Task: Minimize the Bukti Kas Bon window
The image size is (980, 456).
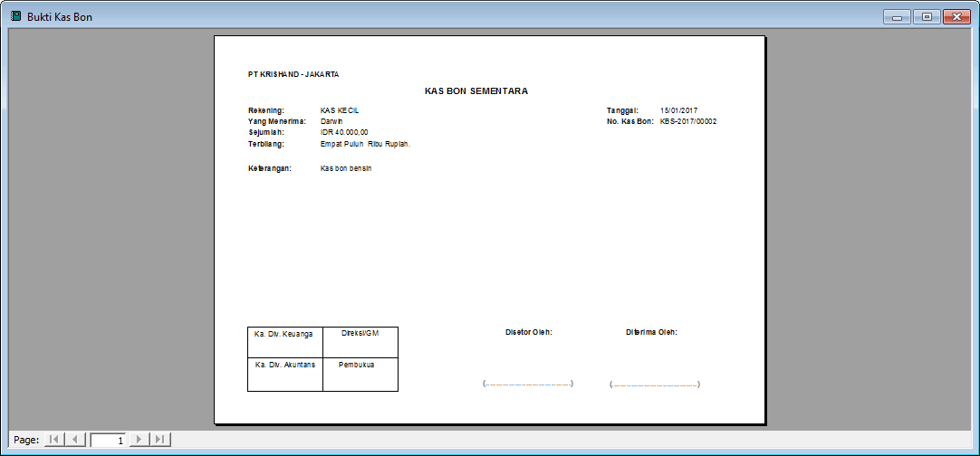Action: 897,17
